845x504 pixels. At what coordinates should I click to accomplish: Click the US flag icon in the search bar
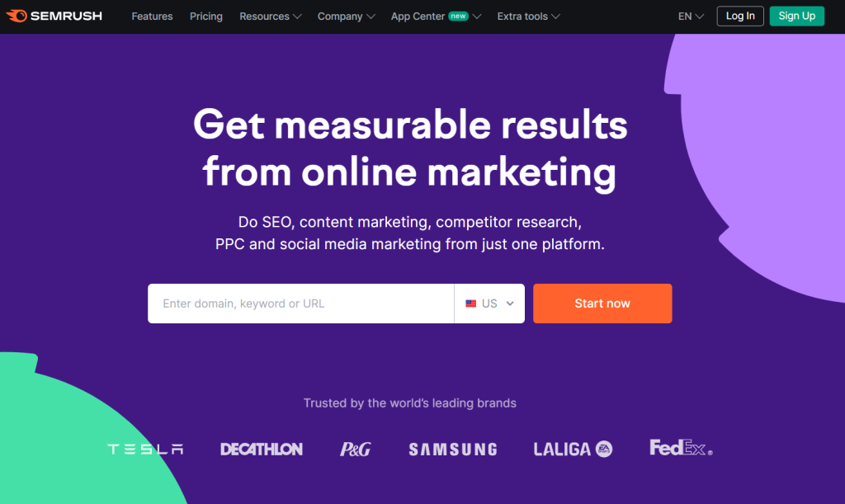tap(470, 303)
